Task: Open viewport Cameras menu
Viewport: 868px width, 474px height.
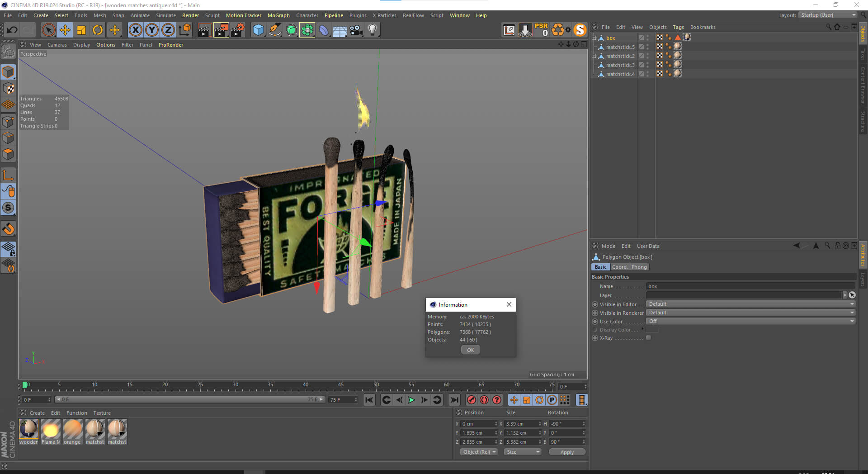Action: click(x=57, y=45)
